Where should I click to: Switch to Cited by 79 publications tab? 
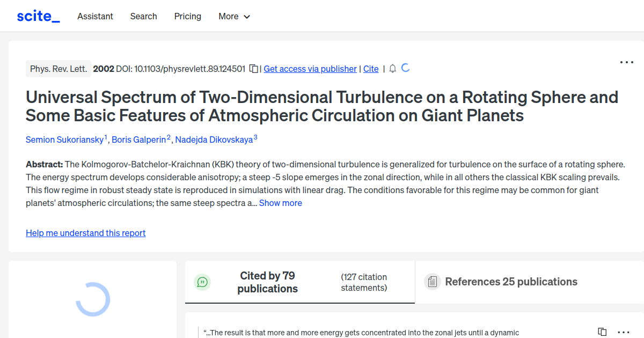coord(267,282)
